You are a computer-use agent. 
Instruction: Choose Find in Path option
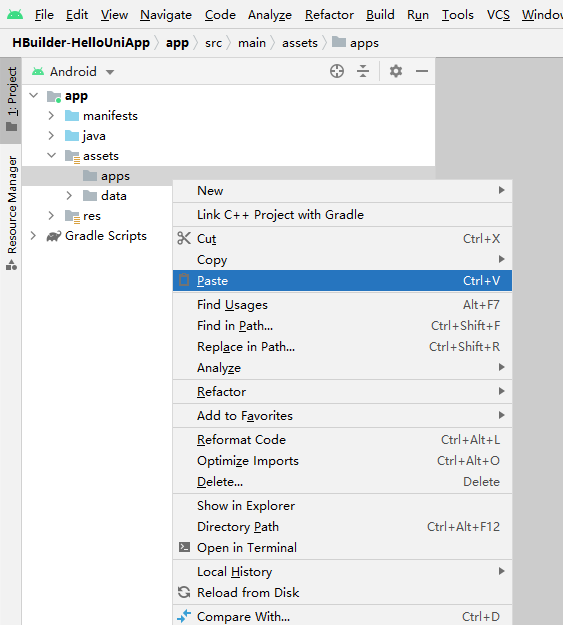pyautogui.click(x=343, y=326)
